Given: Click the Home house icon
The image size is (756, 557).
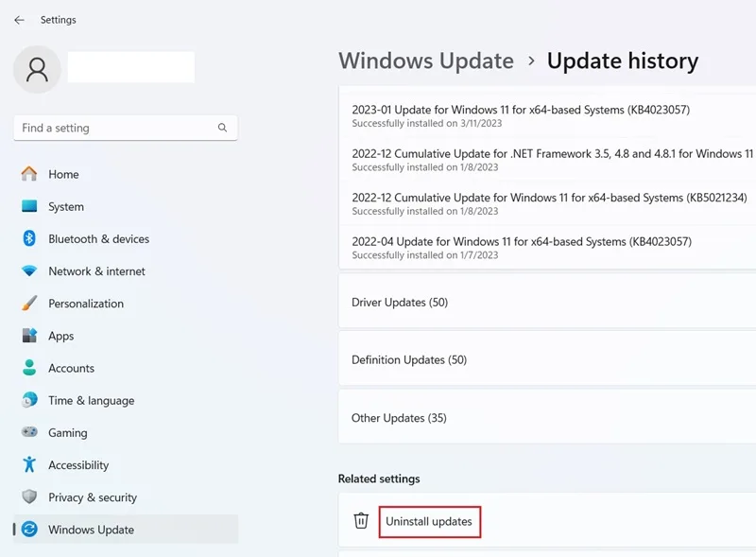Looking at the screenshot, I should click(29, 174).
